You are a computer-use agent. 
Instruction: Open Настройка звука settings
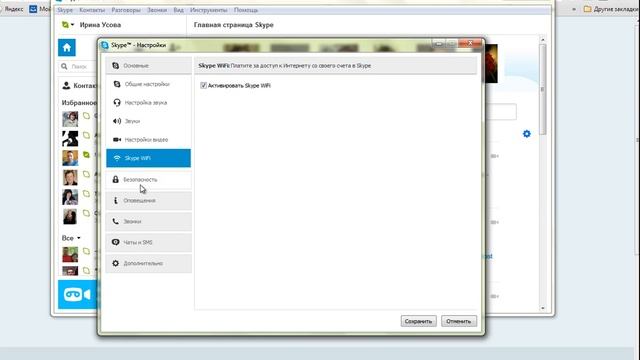point(149,102)
